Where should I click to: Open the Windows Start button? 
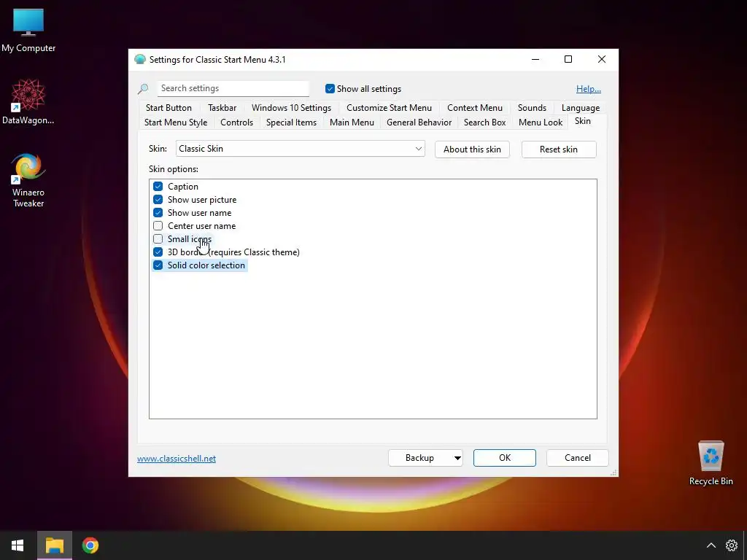pos(18,545)
